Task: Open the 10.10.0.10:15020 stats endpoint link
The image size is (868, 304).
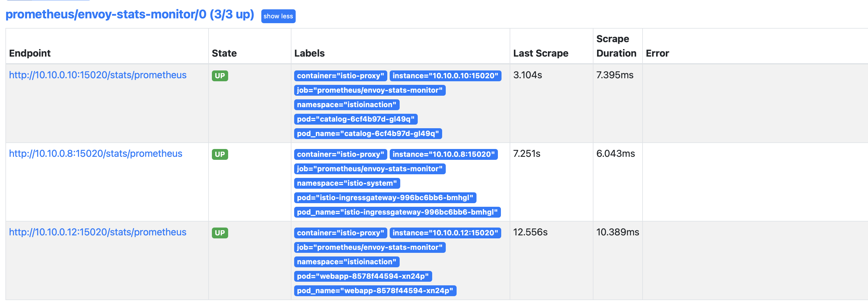Action: tap(98, 75)
